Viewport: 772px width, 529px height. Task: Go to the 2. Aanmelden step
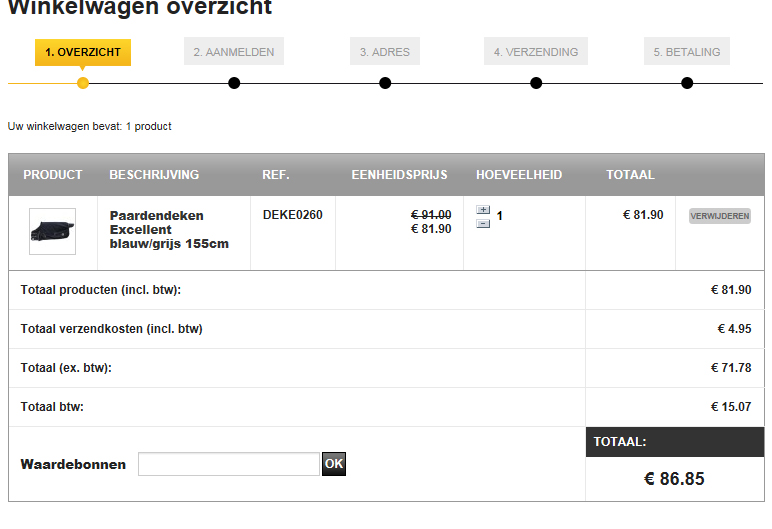(x=234, y=51)
